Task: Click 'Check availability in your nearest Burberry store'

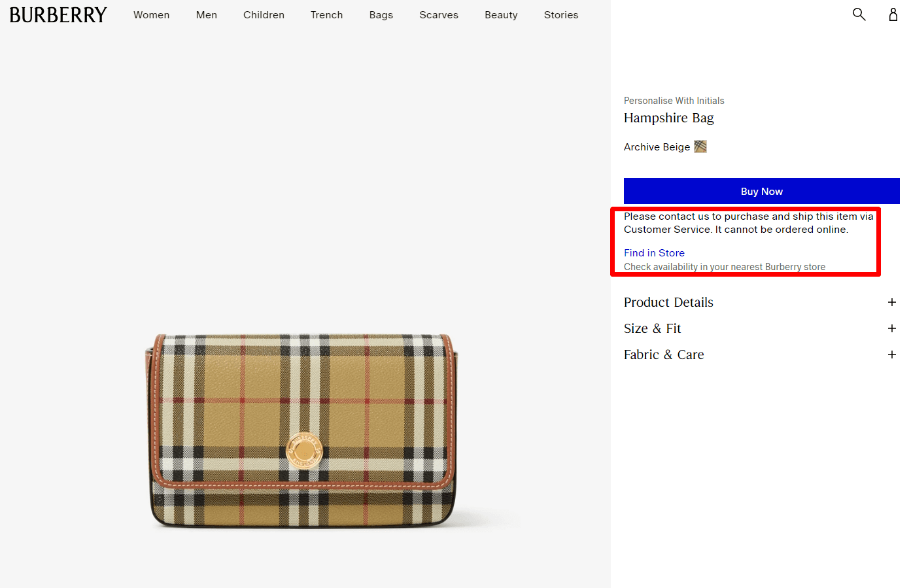Action: click(x=725, y=267)
